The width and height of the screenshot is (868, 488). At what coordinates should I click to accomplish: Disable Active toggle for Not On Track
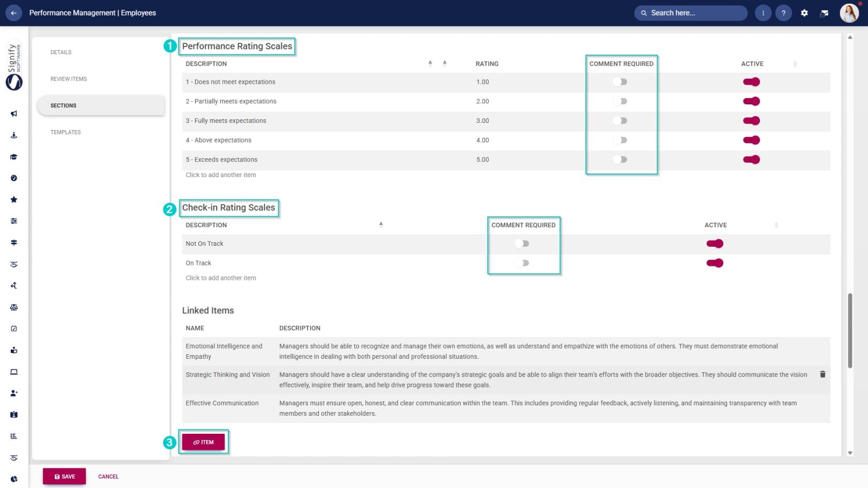(x=715, y=244)
